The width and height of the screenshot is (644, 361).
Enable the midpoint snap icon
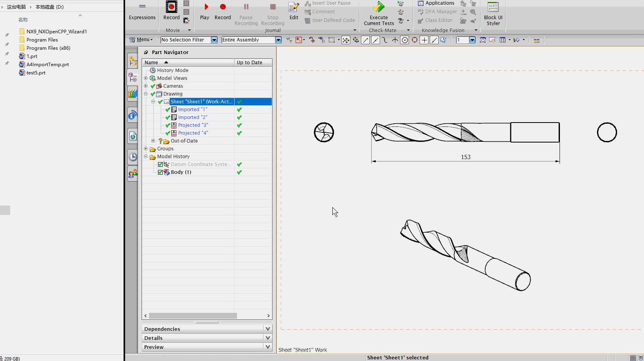375,40
